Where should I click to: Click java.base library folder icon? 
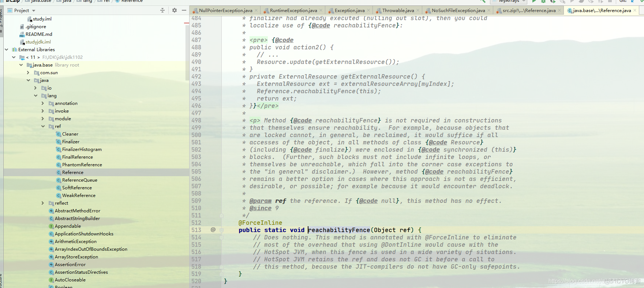coord(29,65)
